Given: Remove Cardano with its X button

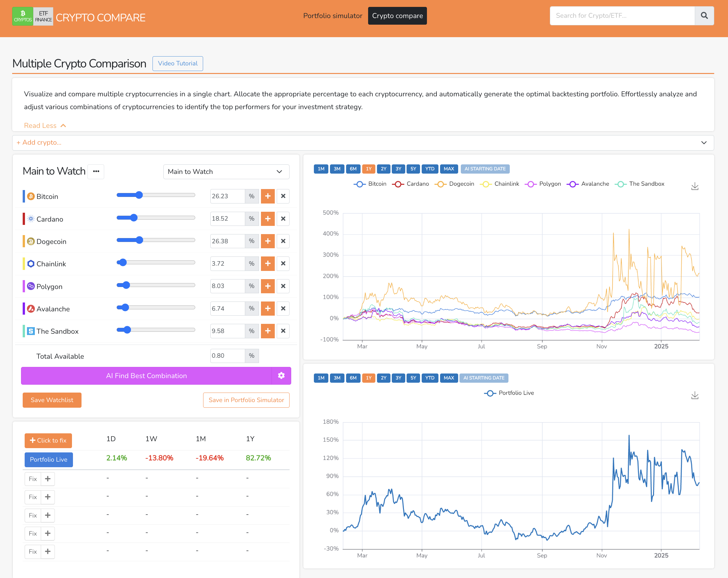Looking at the screenshot, I should pos(283,219).
